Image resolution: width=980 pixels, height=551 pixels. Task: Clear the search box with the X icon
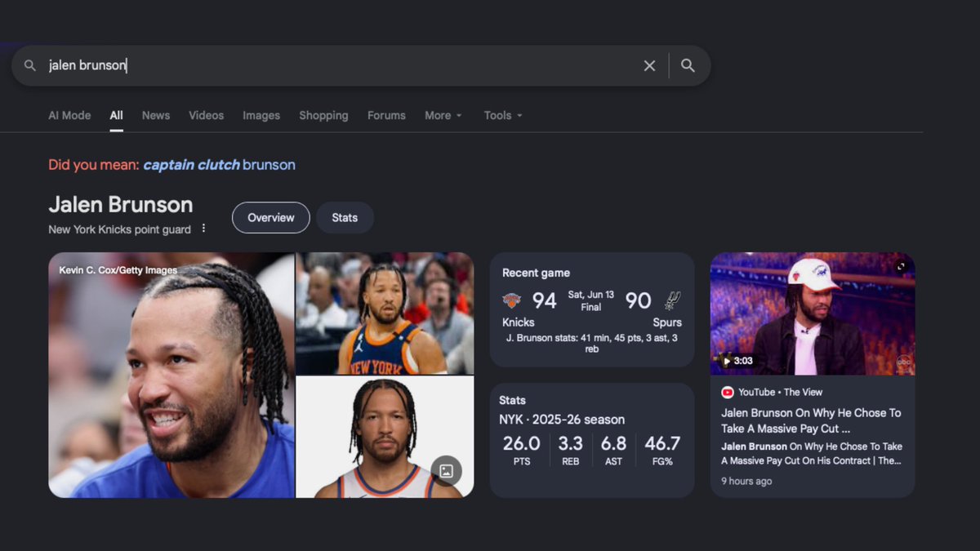(x=649, y=65)
